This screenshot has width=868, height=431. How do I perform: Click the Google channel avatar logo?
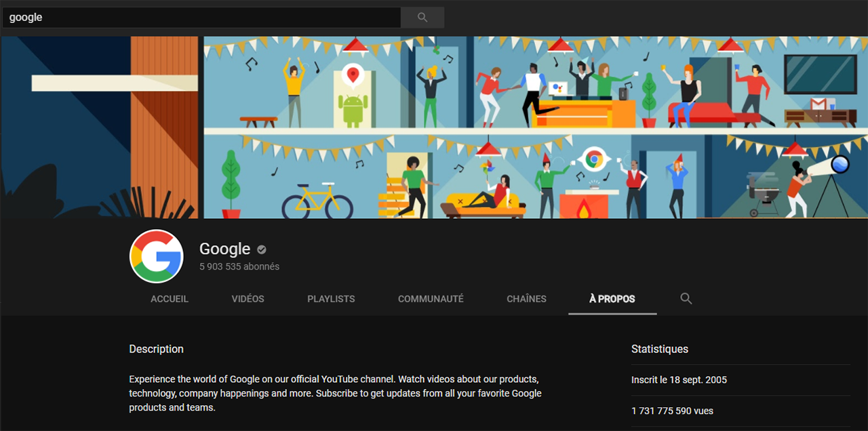(156, 256)
